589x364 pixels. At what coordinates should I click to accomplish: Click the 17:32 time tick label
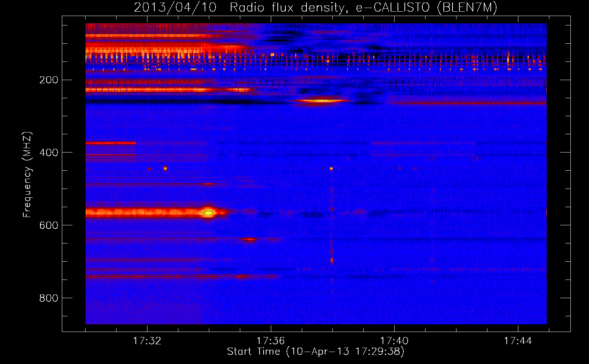[147, 341]
